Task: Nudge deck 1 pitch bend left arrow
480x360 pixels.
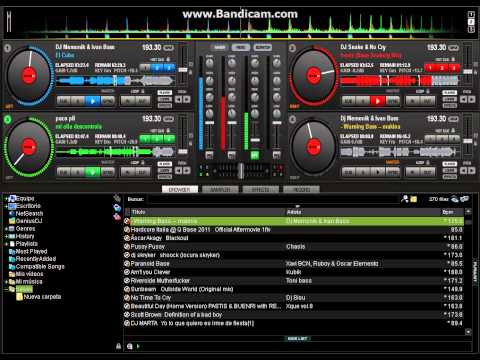Action: (179, 99)
